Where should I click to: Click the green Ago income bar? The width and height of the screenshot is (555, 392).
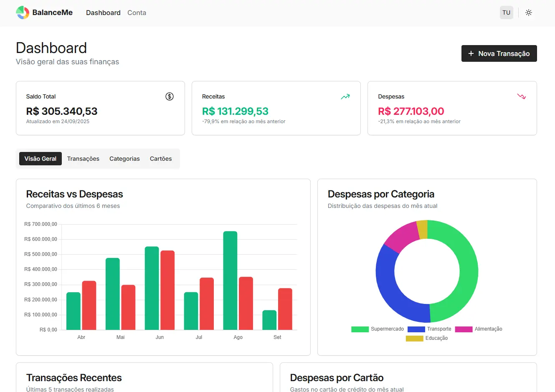(230, 281)
